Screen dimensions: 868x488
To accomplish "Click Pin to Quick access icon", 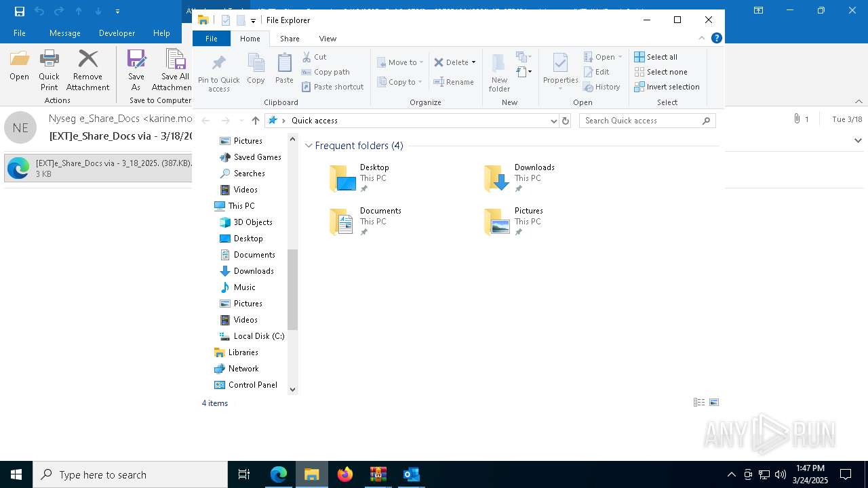I will [x=218, y=73].
